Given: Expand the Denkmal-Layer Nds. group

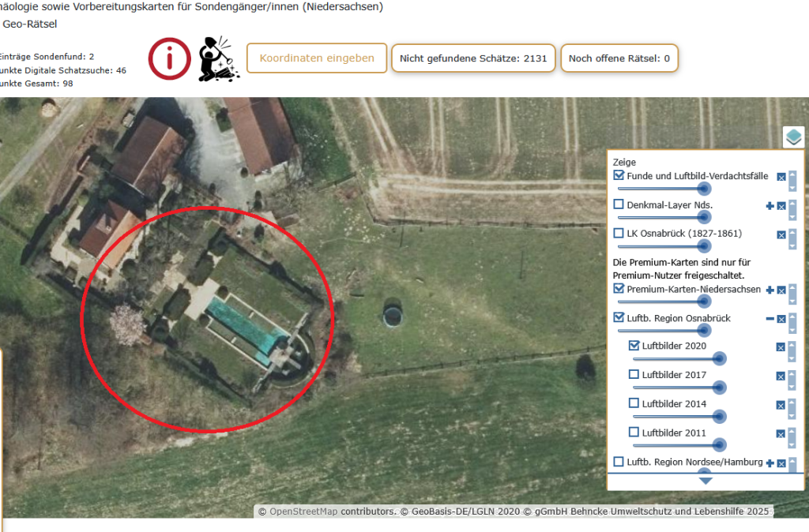Looking at the screenshot, I should (769, 206).
